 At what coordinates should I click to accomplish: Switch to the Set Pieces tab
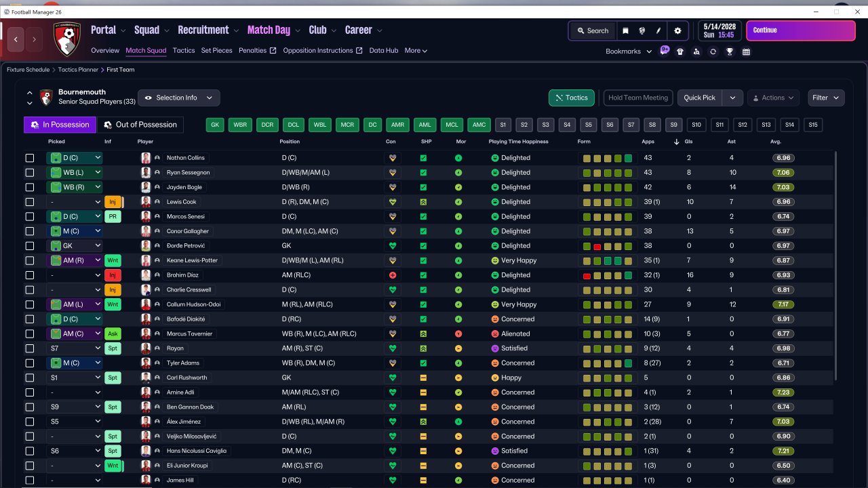(216, 51)
